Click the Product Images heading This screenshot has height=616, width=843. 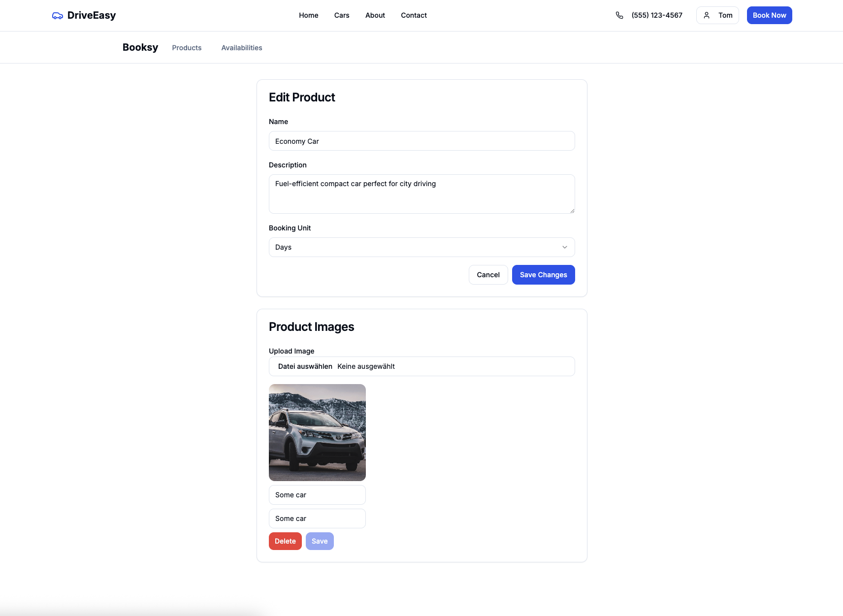pos(311,327)
